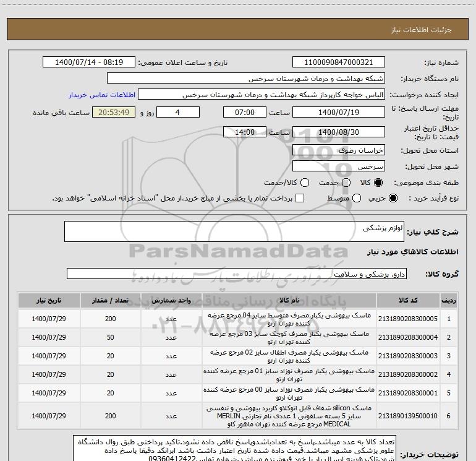The width and height of the screenshot is (476, 461).
Task: Select the کالا/خدمت radio button
Action: [x=305, y=183]
